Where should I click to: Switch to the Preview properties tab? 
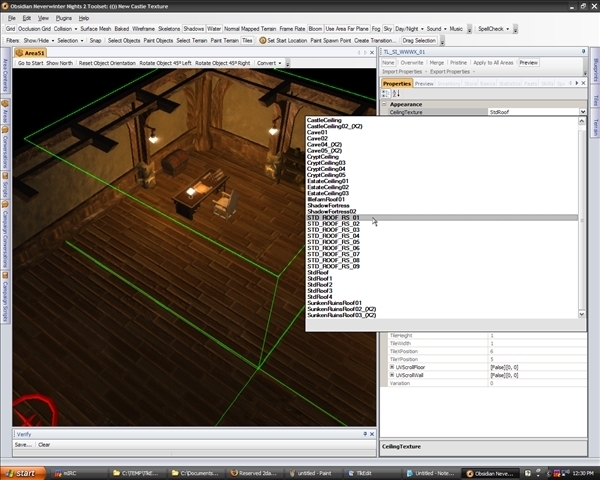click(425, 84)
